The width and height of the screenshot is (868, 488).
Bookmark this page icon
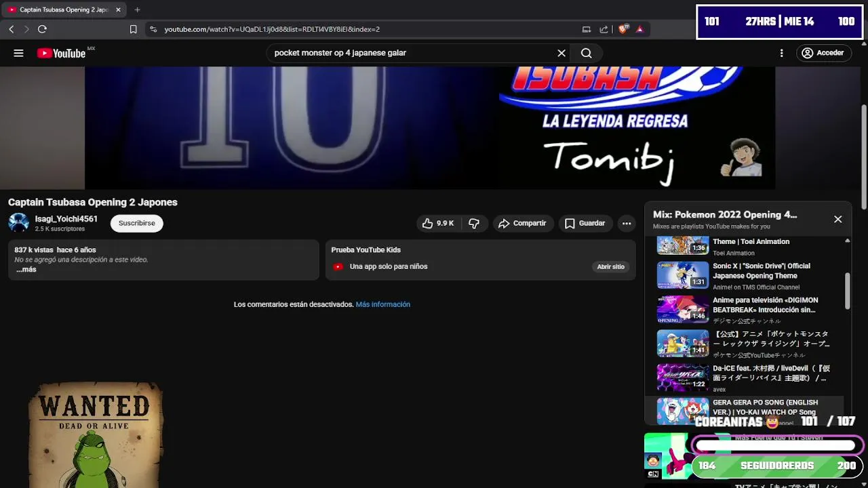pos(133,29)
